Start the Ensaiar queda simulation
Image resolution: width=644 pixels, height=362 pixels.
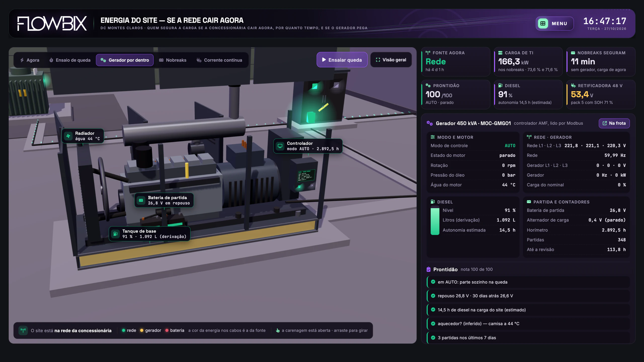(x=342, y=60)
